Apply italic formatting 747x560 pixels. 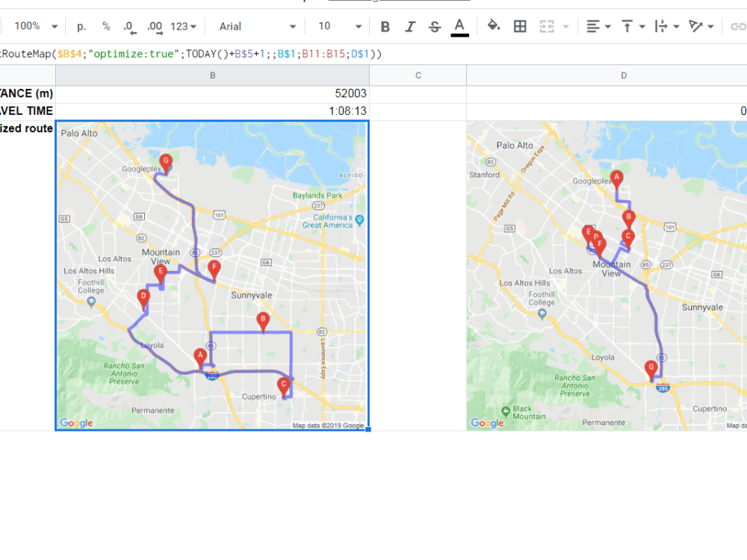coord(409,26)
